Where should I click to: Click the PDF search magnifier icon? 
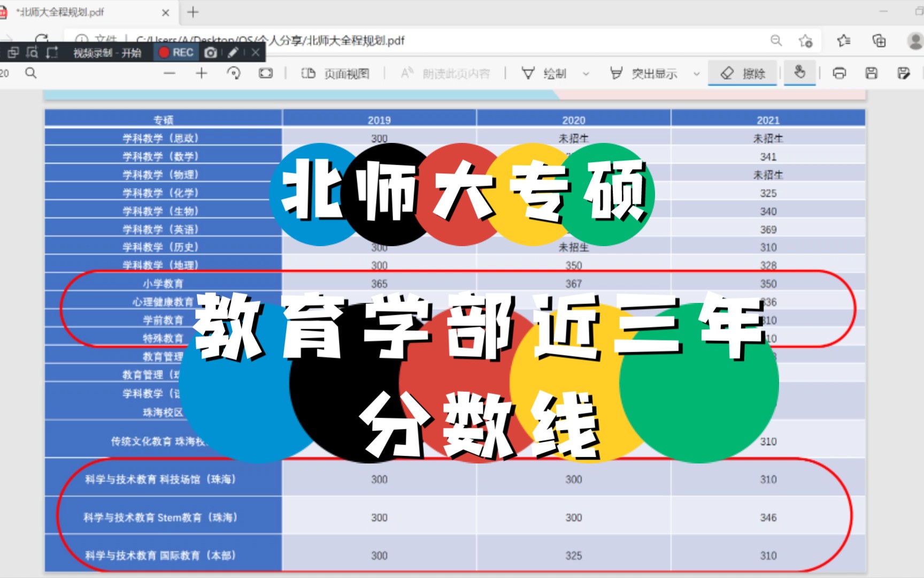pos(31,73)
